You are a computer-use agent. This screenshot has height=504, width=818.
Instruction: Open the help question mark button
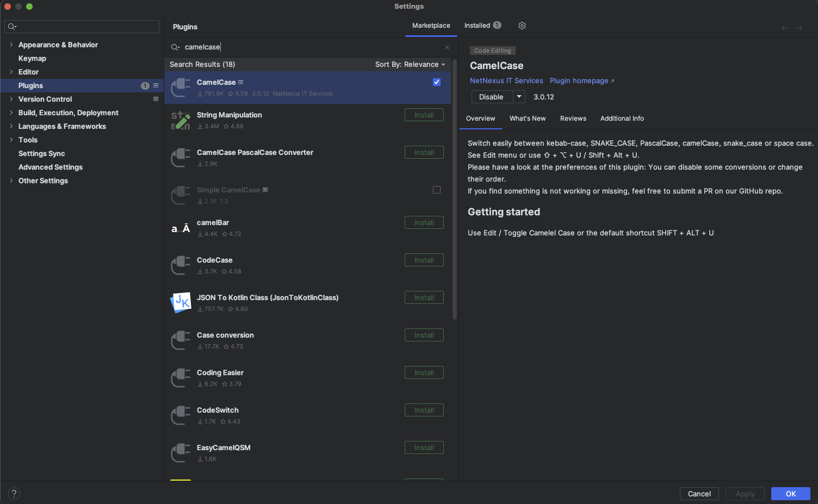pyautogui.click(x=14, y=494)
